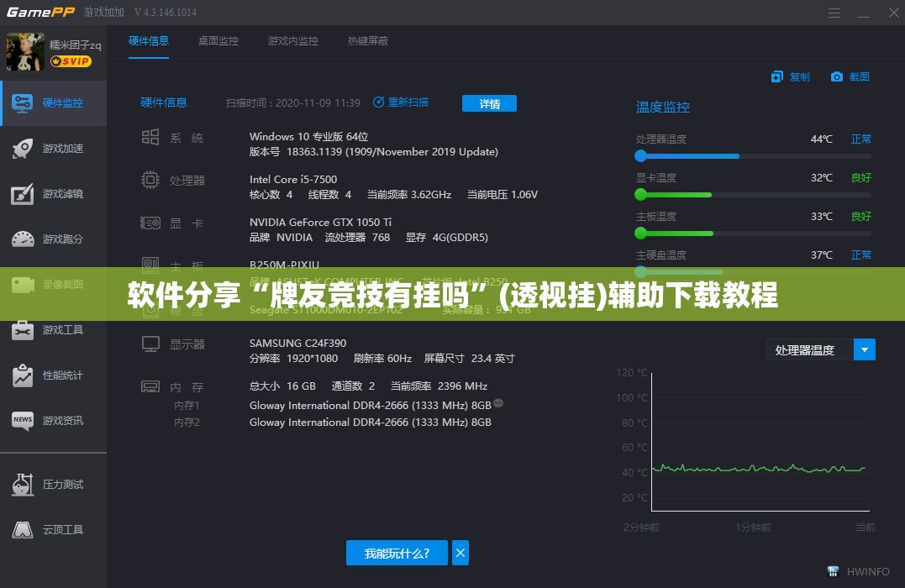Click the SVIP badge

tap(71, 61)
